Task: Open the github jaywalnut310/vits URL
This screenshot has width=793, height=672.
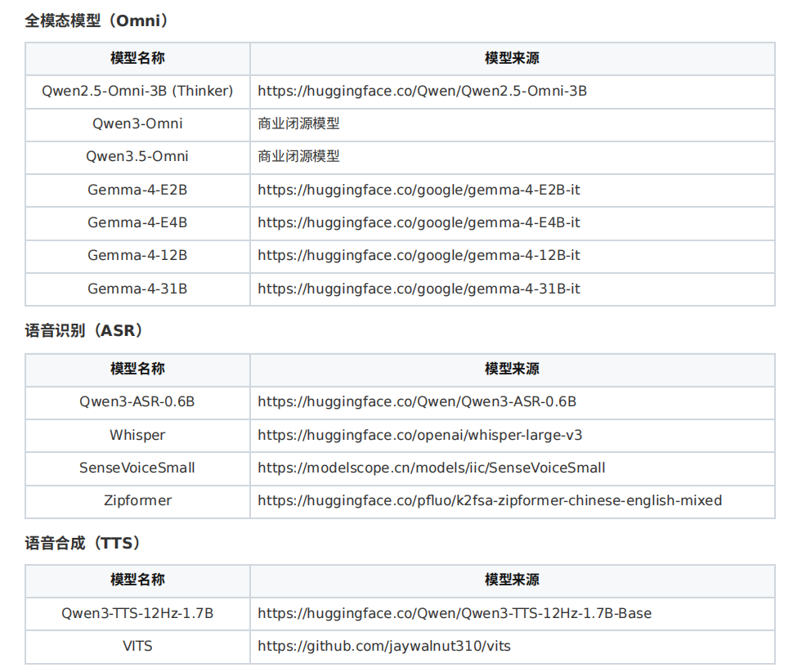Action: coord(384,647)
